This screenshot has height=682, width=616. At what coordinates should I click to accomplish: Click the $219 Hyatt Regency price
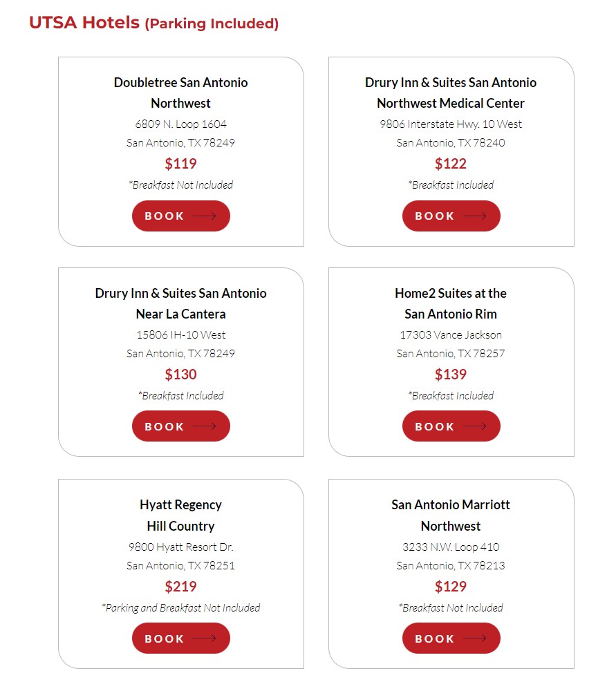(180, 587)
